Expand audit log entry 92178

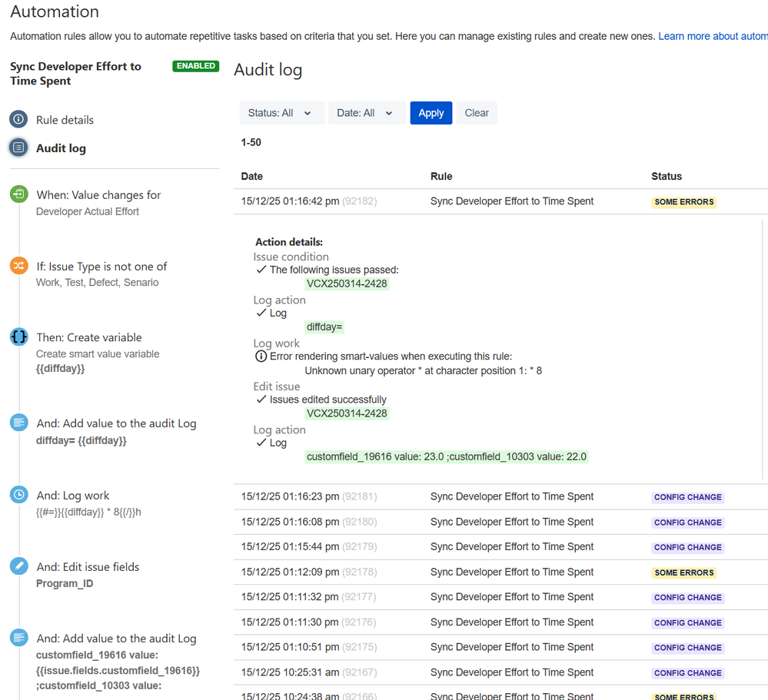(500, 572)
